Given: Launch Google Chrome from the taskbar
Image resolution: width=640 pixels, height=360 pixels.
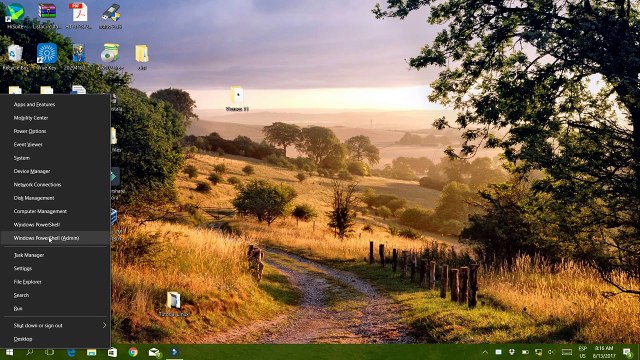Looking at the screenshot, I should 133,352.
